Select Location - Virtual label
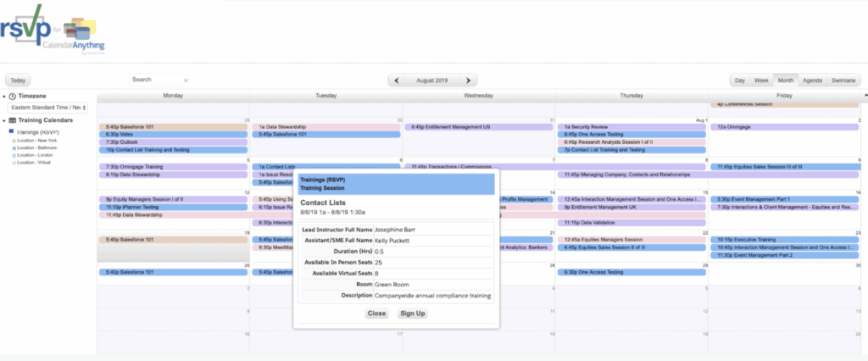868x361 pixels. [34, 163]
